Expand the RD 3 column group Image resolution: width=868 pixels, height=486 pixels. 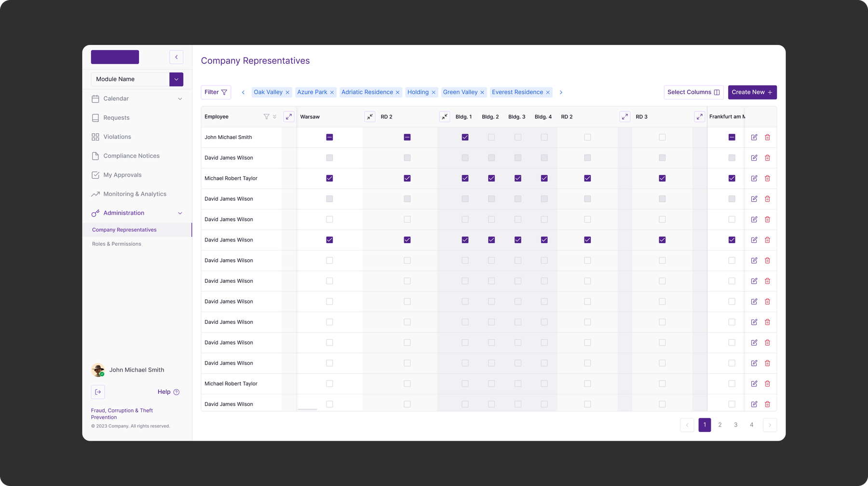tap(699, 117)
